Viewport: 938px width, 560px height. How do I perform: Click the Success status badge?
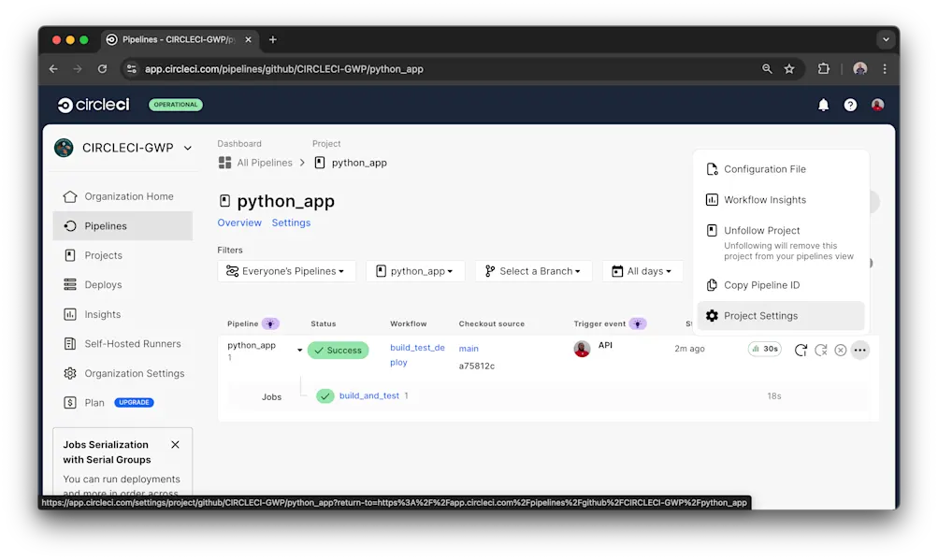[x=338, y=350]
